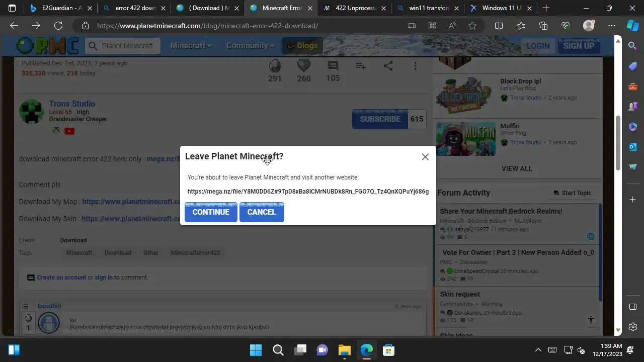This screenshot has height=362, width=644.
Task: Click the Minecrafterror422 tag
Action: [195, 253]
